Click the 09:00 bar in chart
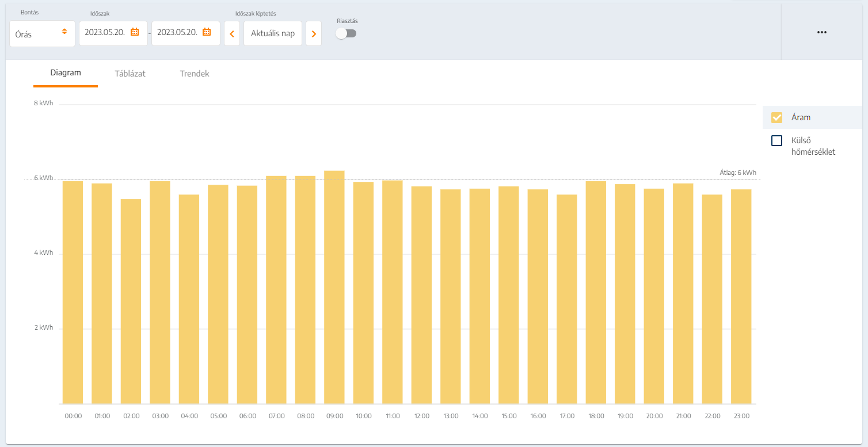Screen dimensions: 868x447 click(334, 288)
